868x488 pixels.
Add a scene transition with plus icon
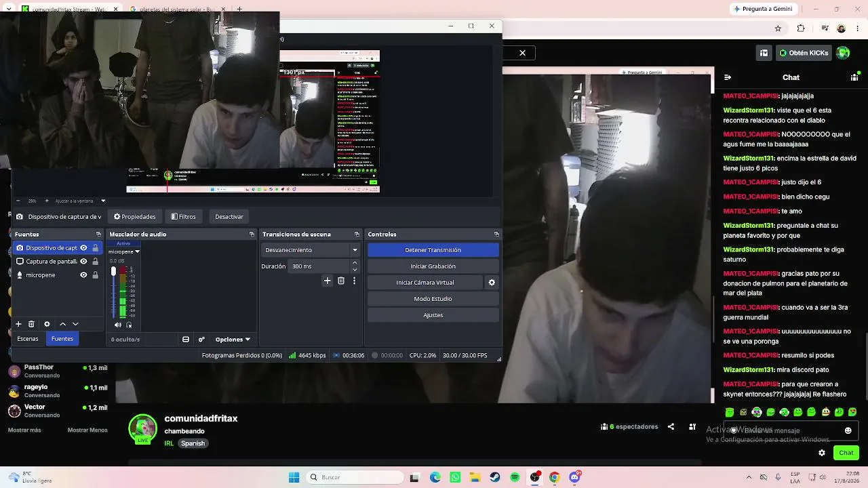[327, 281]
